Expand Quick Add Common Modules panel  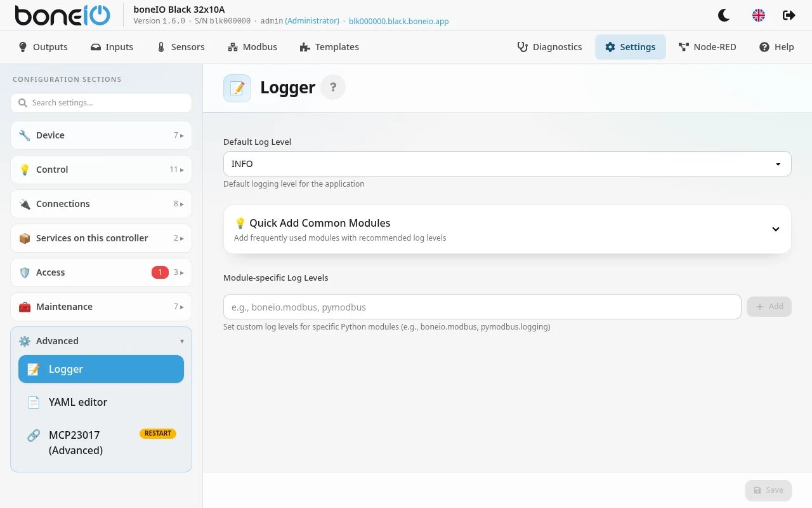click(507, 229)
